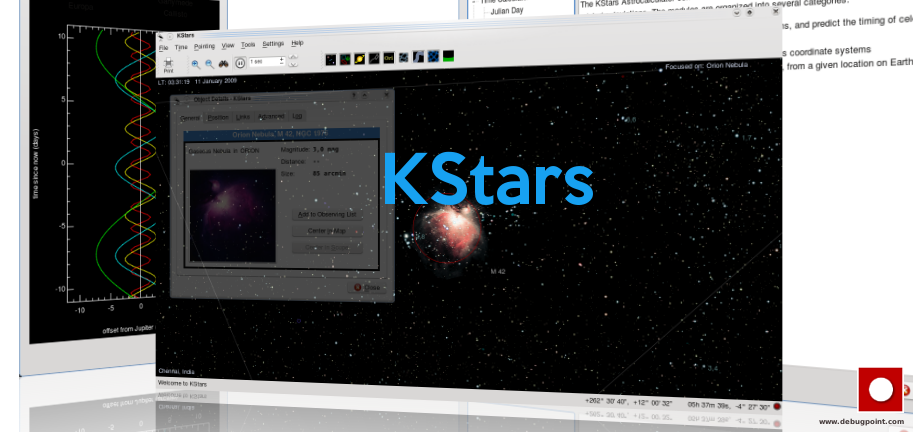The height and width of the screenshot is (432, 913).
Task: Click lower arrow beside time step box
Action: click(293, 63)
